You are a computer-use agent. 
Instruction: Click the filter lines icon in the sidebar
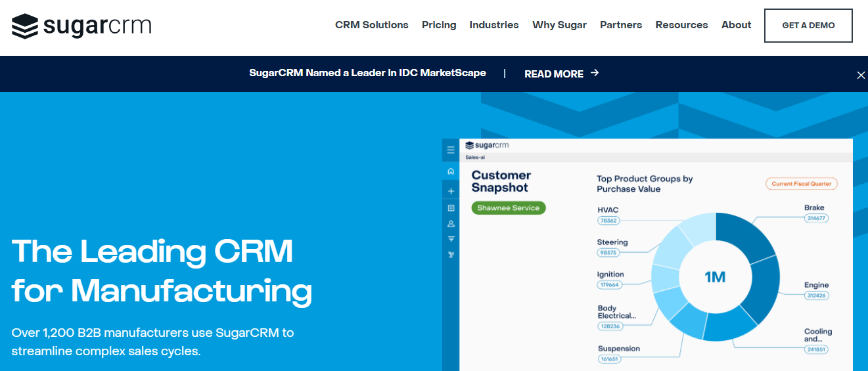(x=451, y=238)
